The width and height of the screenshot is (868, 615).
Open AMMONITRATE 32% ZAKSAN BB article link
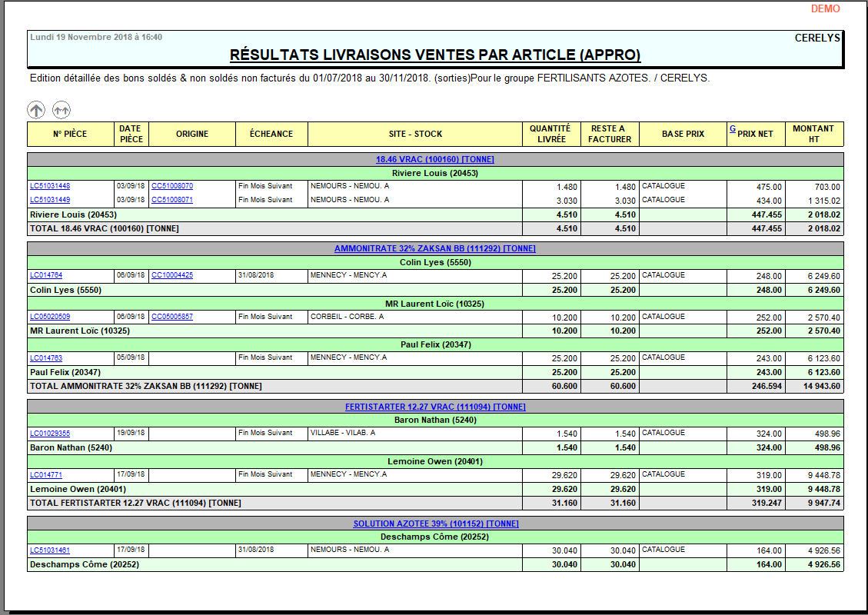(434, 249)
